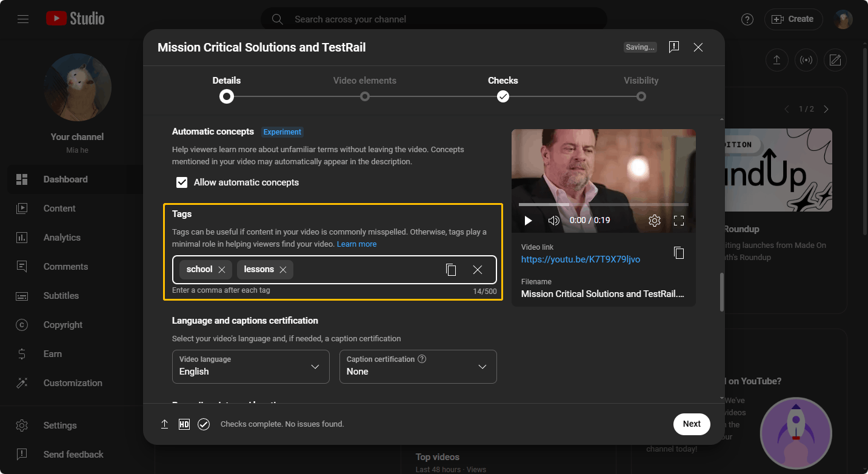Go to previous dashboard card with left chevron
Screen dimensions: 868x474
pyautogui.click(x=787, y=109)
